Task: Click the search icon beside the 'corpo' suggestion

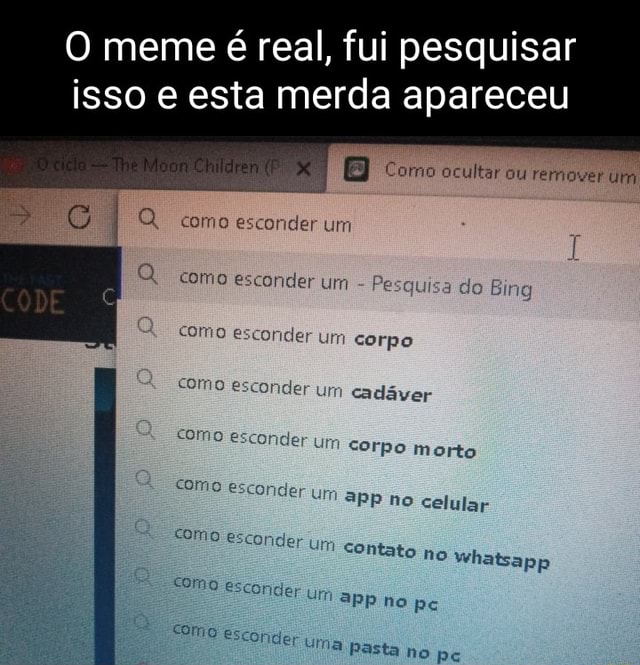Action: coord(147,327)
